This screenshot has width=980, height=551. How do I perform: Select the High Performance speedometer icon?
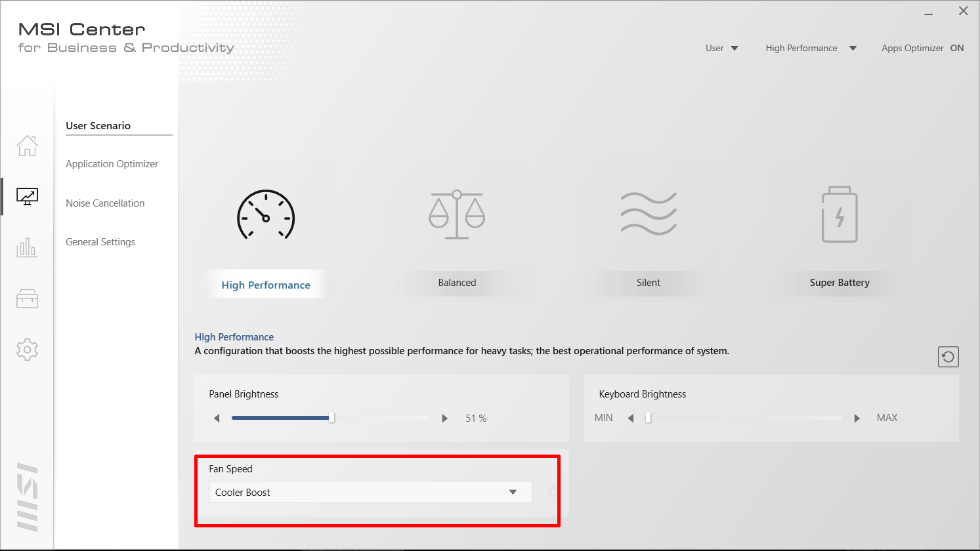point(266,215)
